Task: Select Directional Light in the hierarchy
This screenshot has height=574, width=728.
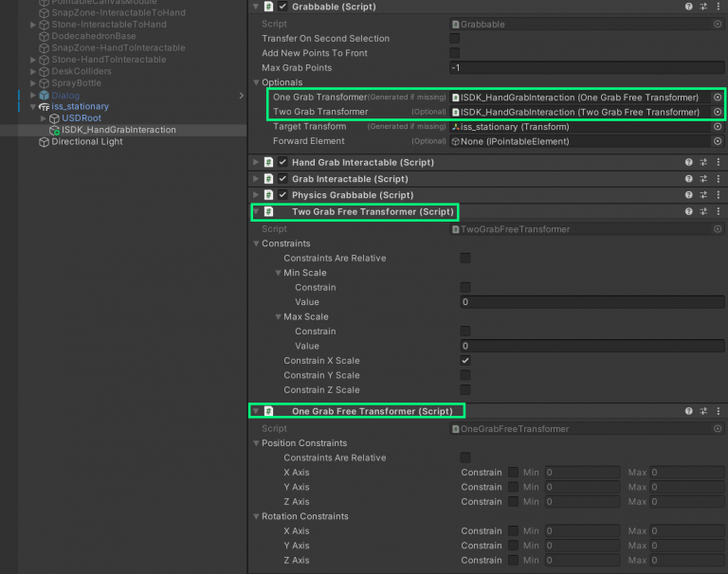Action: tap(87, 142)
